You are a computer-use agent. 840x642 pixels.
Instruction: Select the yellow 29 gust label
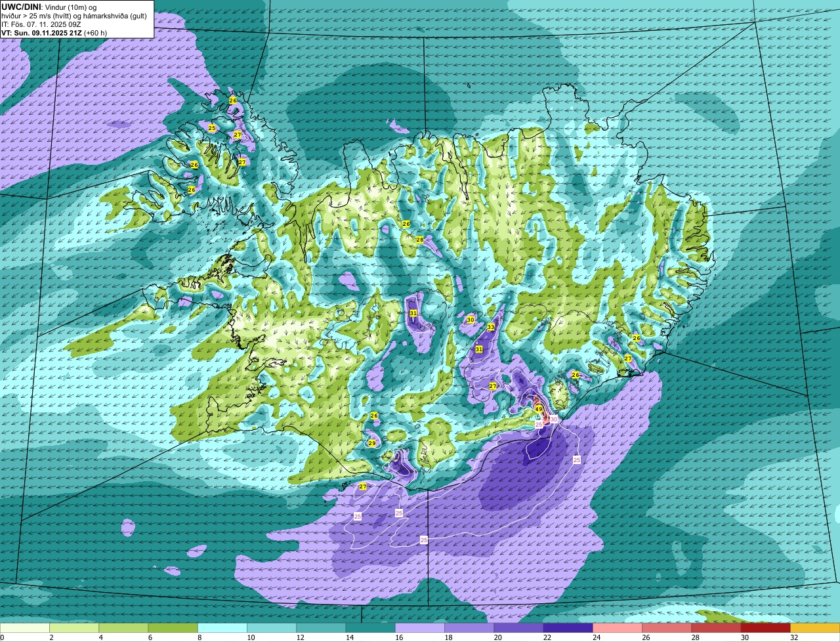click(371, 444)
